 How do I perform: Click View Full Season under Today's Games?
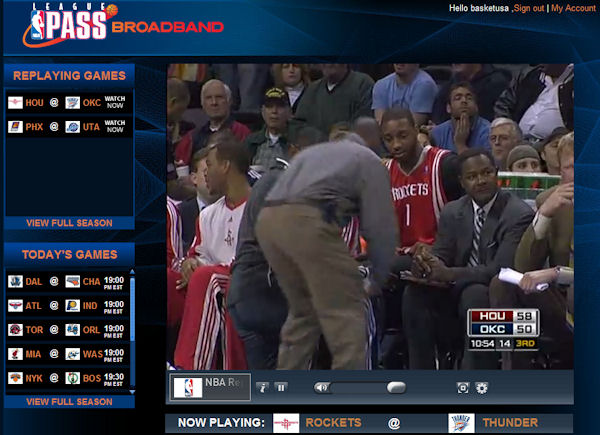(69, 402)
